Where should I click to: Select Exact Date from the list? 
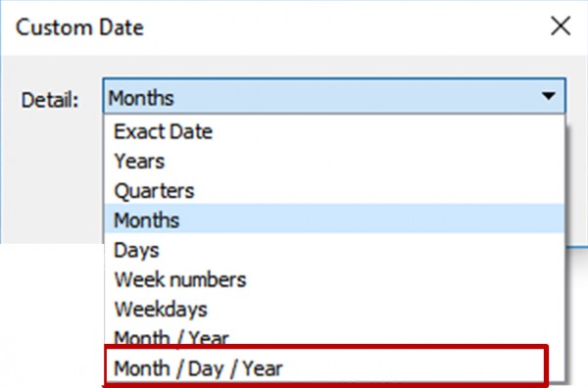pyautogui.click(x=334, y=131)
